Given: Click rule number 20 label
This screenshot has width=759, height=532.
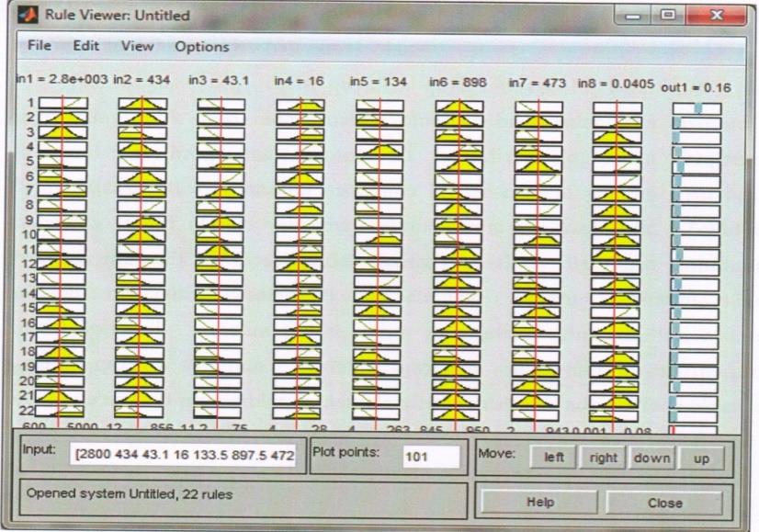Looking at the screenshot, I should point(28,381).
